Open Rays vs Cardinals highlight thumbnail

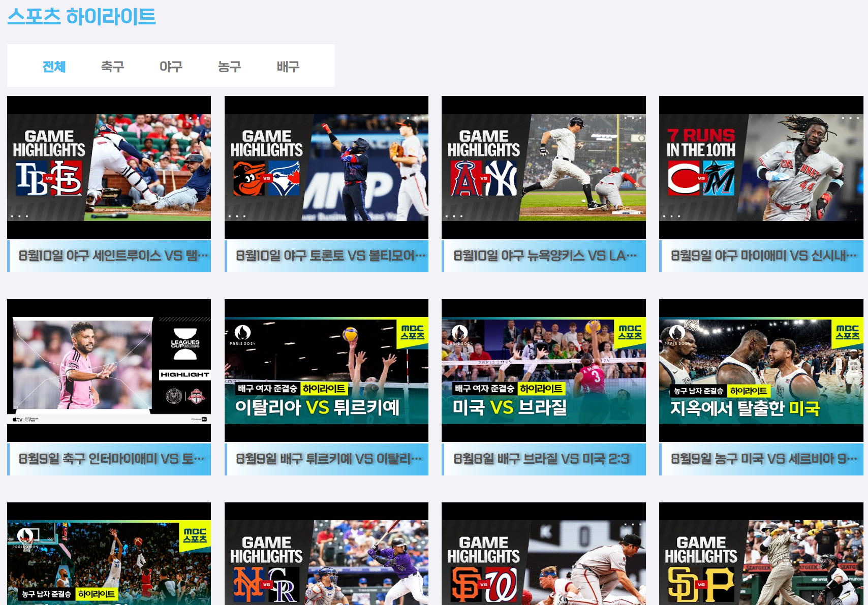point(109,167)
